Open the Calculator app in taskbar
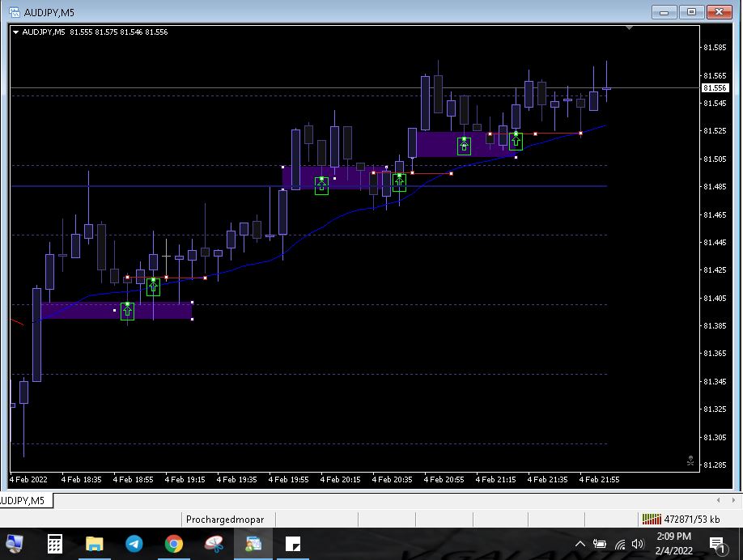 (x=55, y=544)
